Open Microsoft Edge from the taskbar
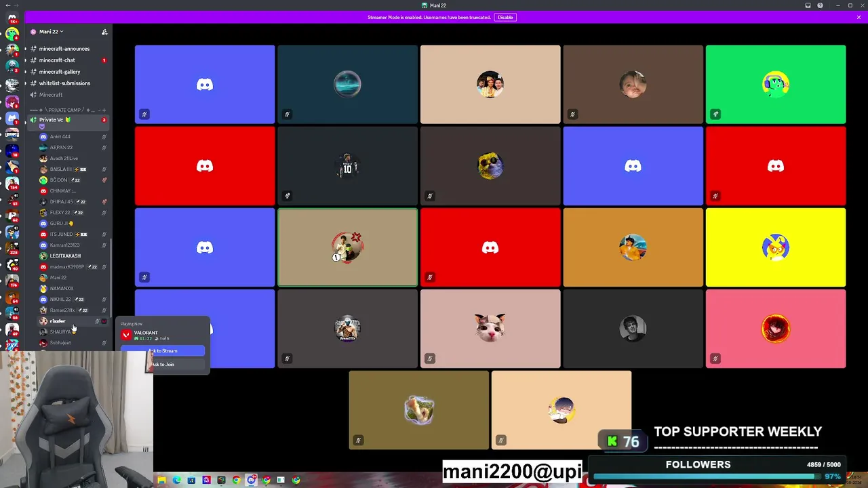 click(176, 480)
